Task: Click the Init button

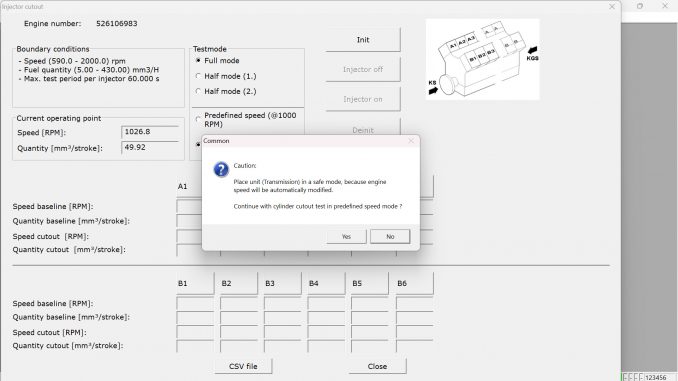Action: click(x=363, y=40)
